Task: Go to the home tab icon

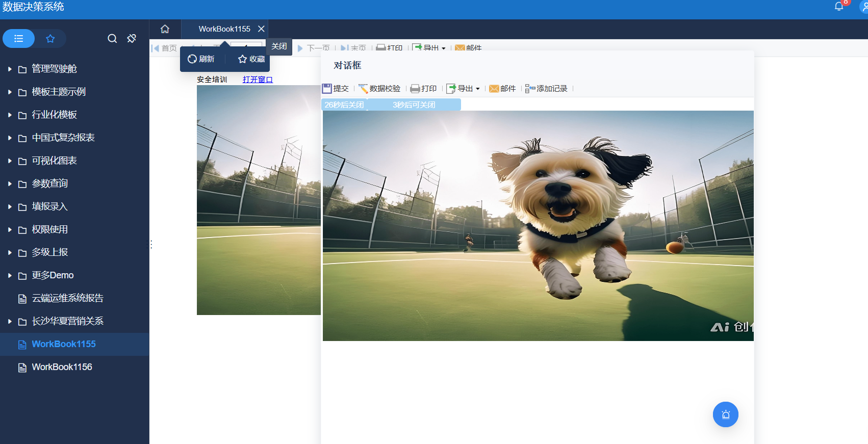Action: coord(165,29)
